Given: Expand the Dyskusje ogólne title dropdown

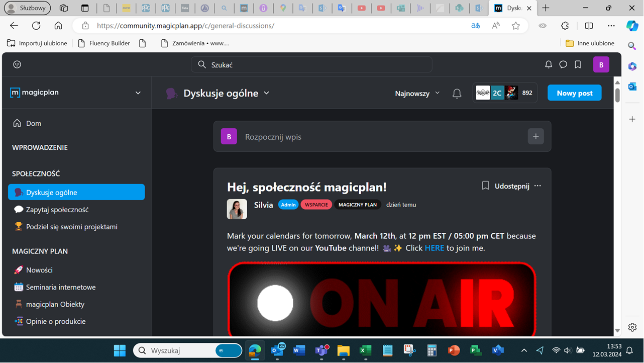Looking at the screenshot, I should click(267, 93).
